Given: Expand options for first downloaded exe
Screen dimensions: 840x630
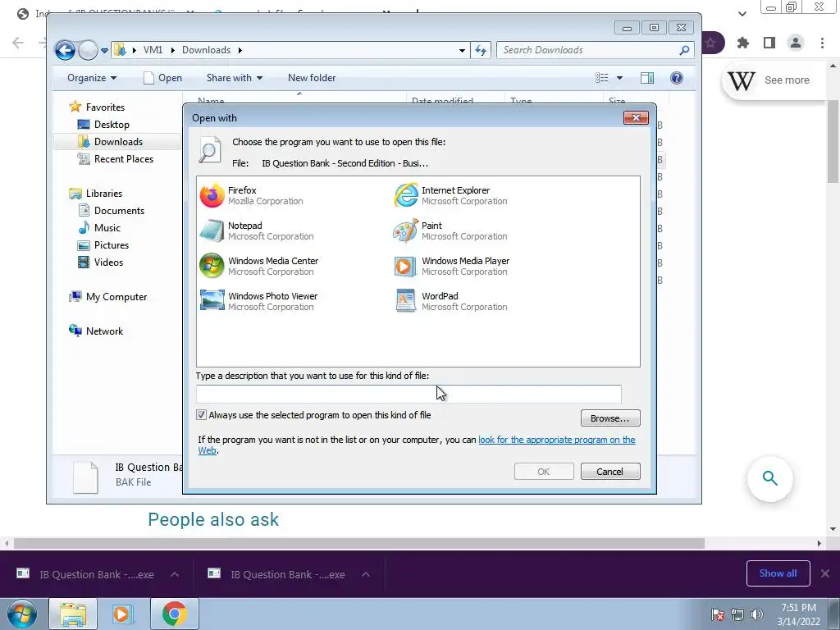Looking at the screenshot, I should [175, 574].
